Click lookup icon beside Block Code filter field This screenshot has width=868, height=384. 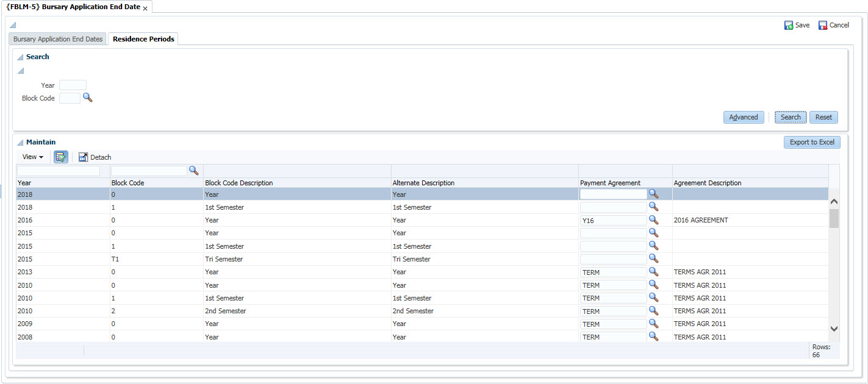[x=194, y=171]
